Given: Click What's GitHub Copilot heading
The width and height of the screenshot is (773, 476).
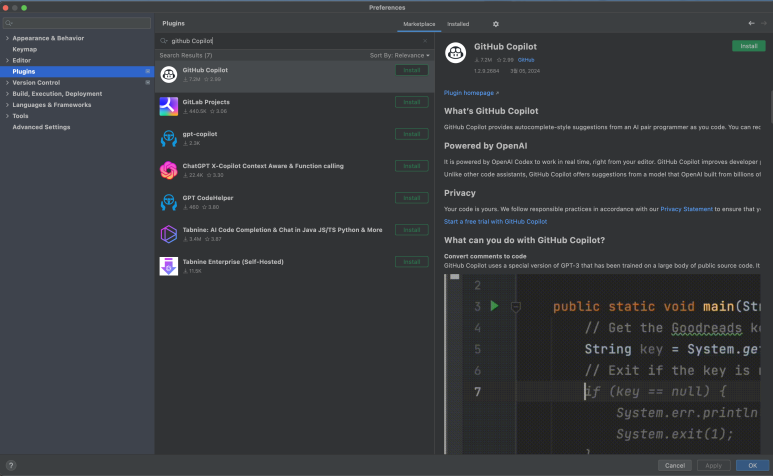Looking at the screenshot, I should 491,111.
